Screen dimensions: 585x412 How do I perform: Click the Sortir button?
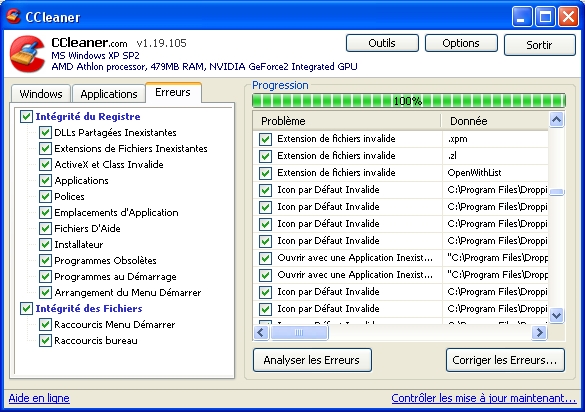[x=539, y=45]
